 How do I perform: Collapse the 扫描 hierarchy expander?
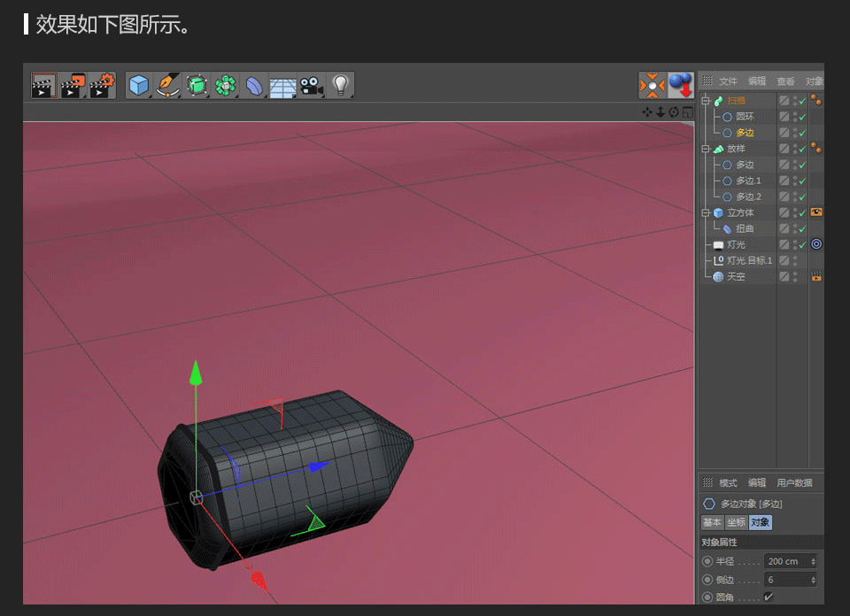click(x=705, y=101)
